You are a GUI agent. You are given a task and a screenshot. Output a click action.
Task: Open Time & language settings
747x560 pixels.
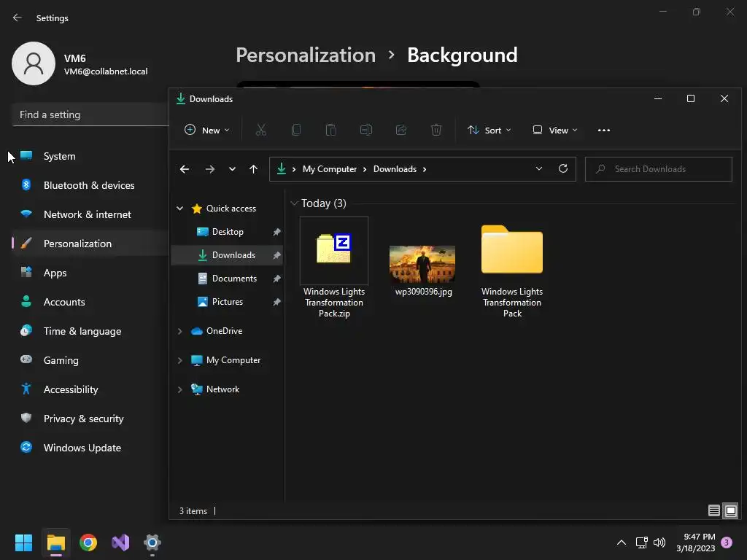point(90,331)
